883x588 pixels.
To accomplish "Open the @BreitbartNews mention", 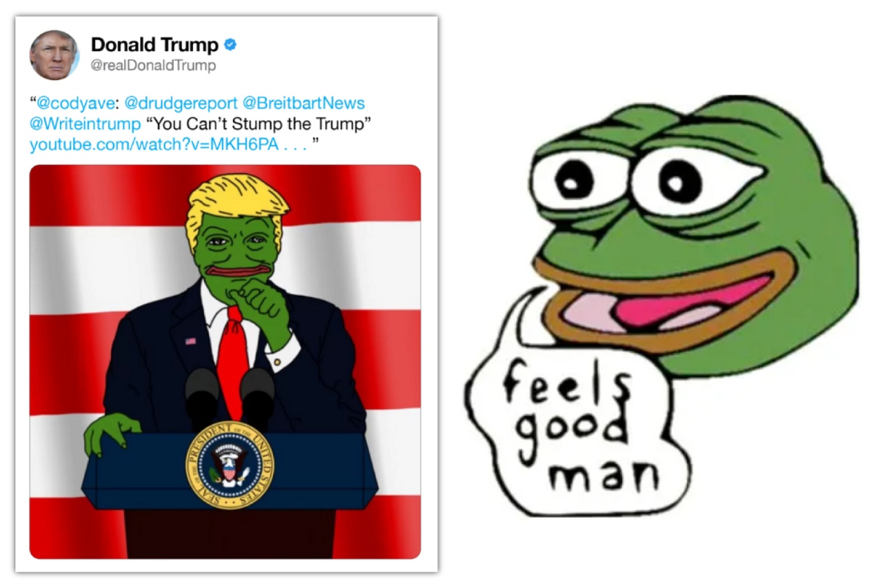I will pyautogui.click(x=304, y=103).
